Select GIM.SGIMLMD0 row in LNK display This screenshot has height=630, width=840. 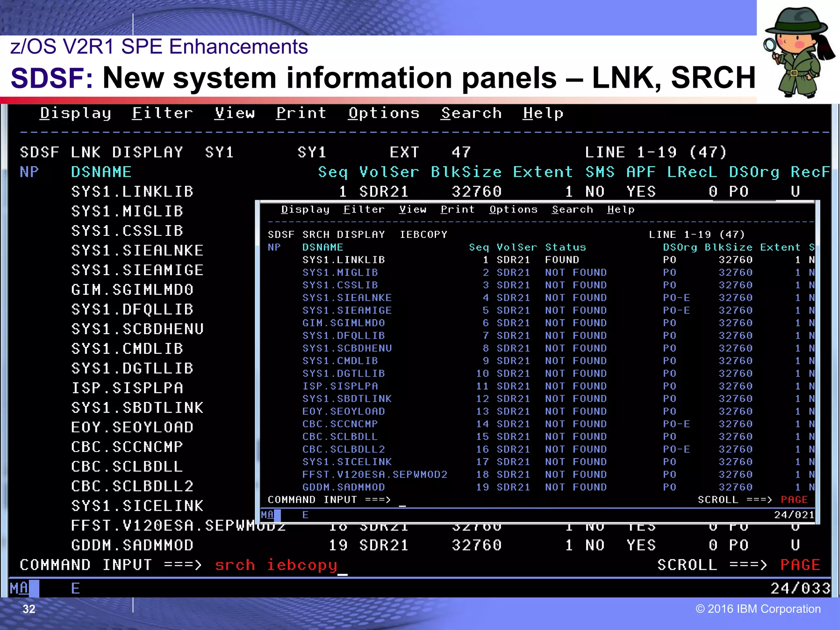132,290
